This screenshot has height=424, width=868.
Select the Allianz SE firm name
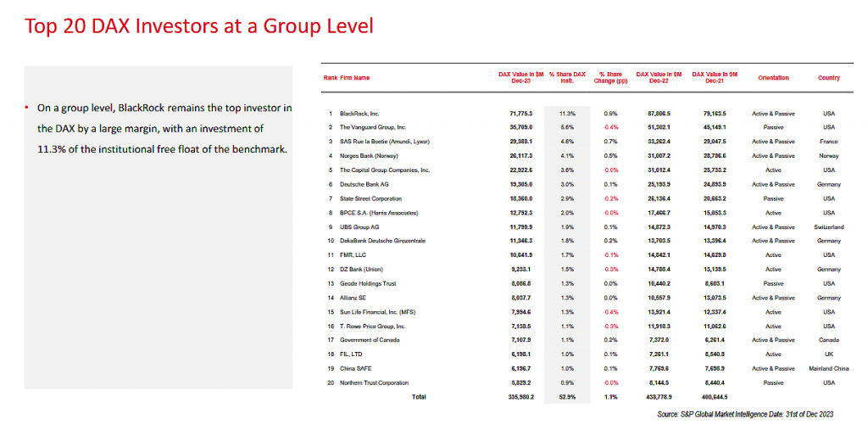pyautogui.click(x=354, y=298)
